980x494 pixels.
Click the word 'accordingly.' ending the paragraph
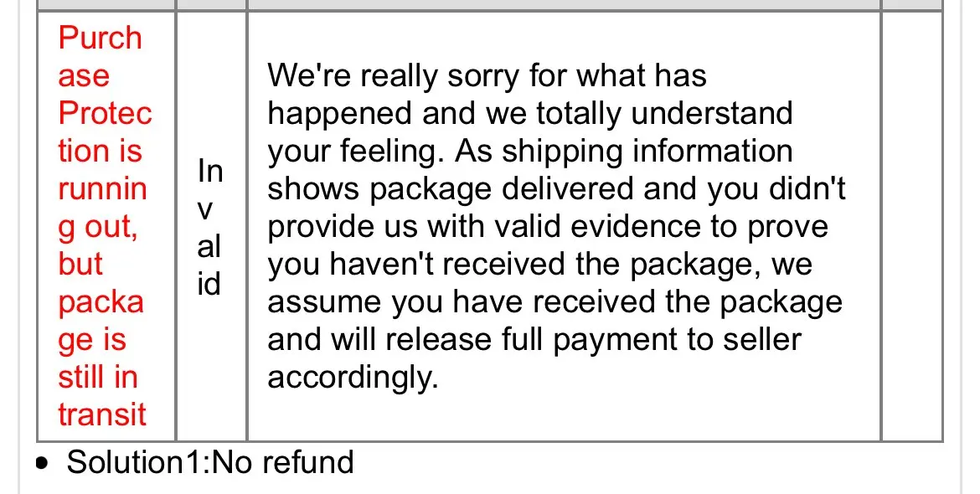point(353,378)
